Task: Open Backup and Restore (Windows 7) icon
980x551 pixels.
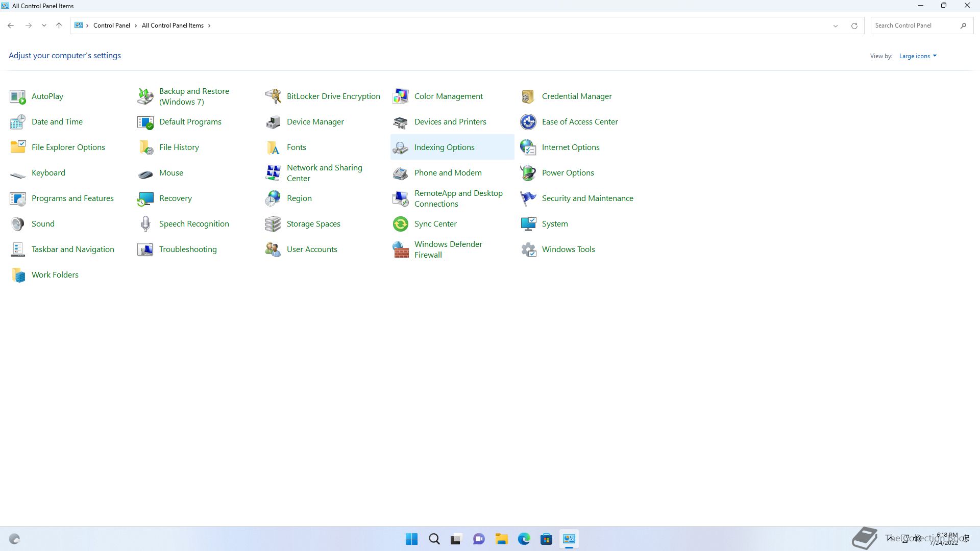Action: [x=145, y=96]
